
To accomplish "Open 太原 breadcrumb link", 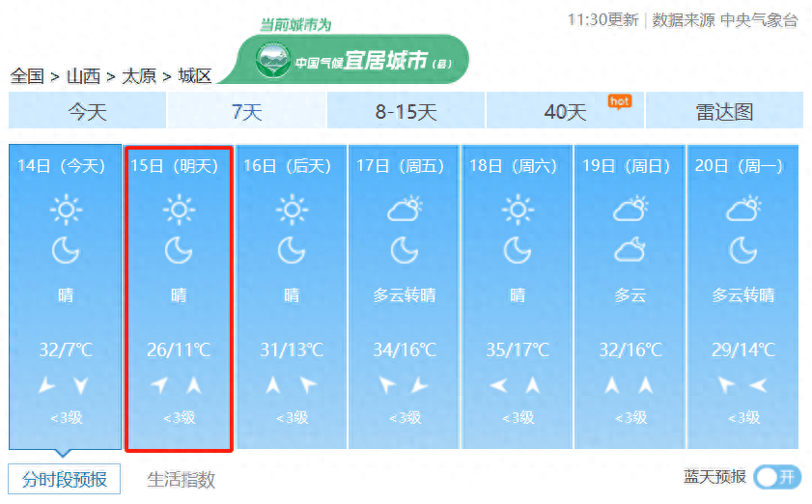I will 139,76.
